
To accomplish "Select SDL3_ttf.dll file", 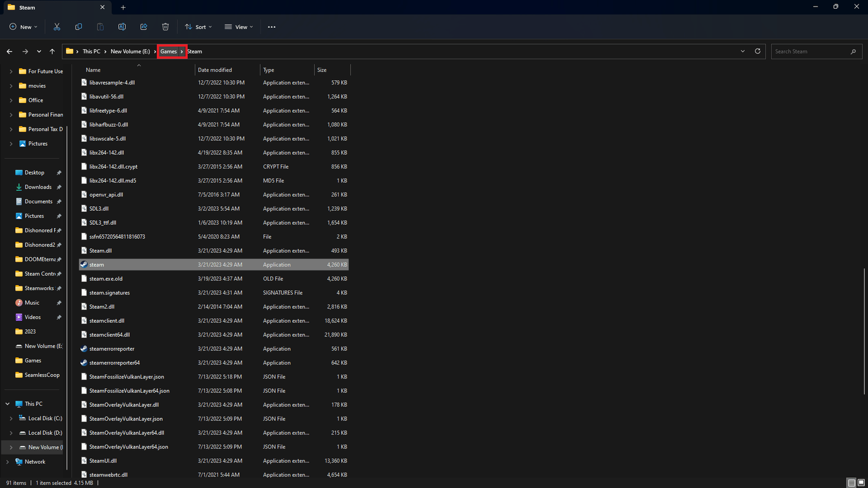I will [214, 222].
